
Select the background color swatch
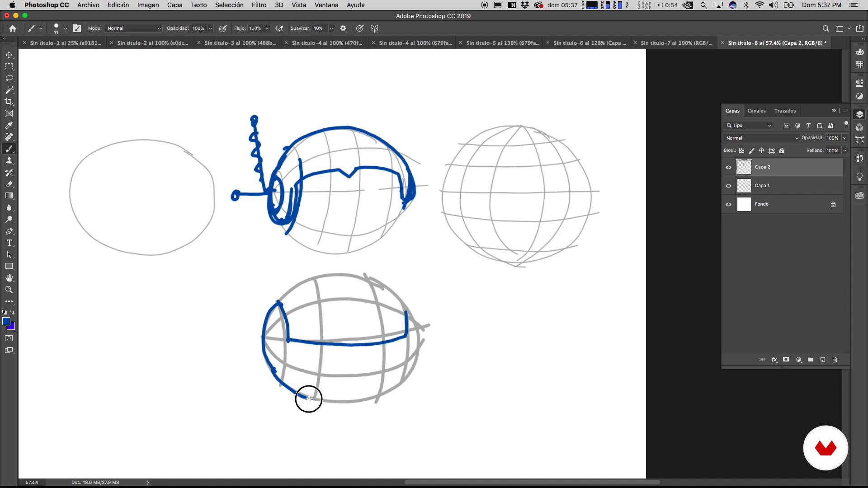pos(13,327)
